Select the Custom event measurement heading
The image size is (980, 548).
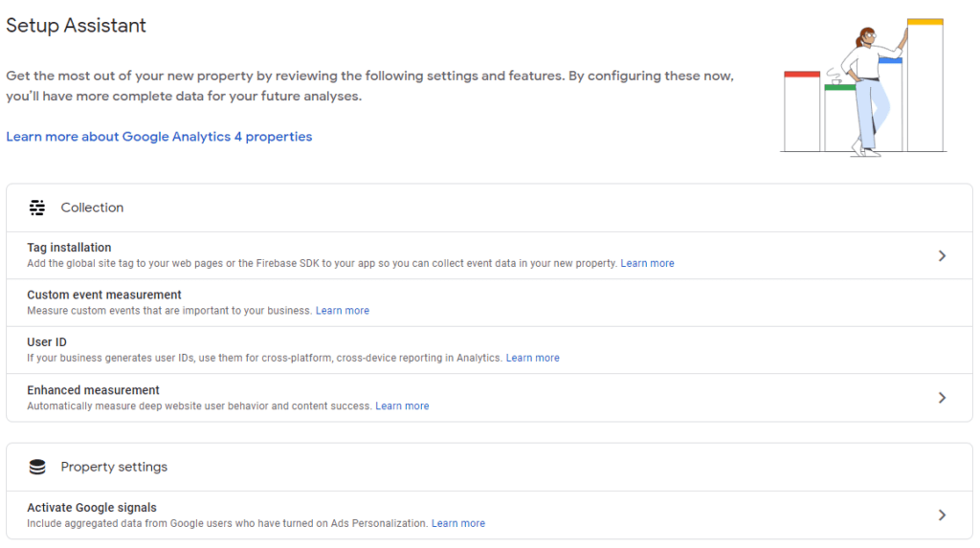click(104, 295)
